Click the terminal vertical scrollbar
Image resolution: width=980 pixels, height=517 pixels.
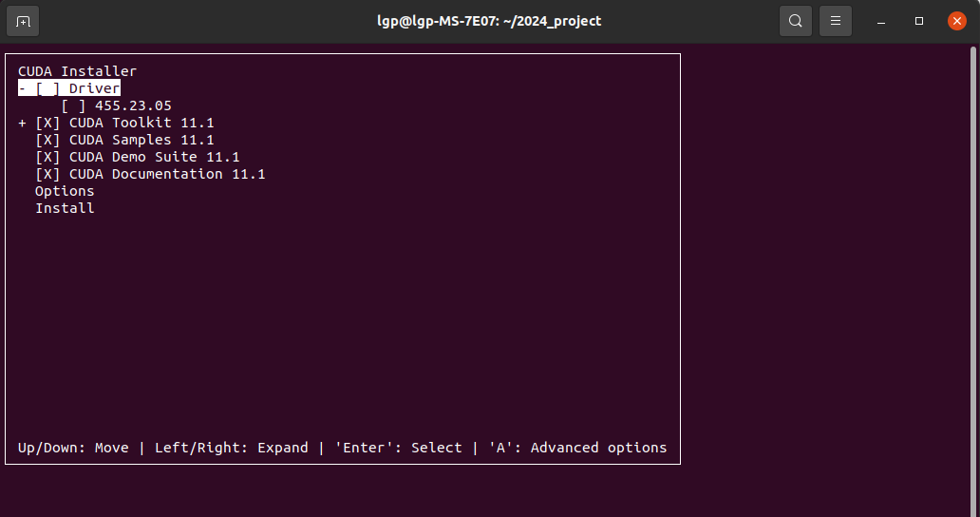click(974, 280)
